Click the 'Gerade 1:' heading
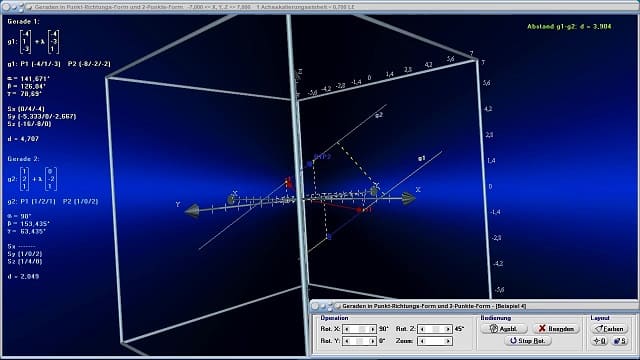 pyautogui.click(x=23, y=21)
